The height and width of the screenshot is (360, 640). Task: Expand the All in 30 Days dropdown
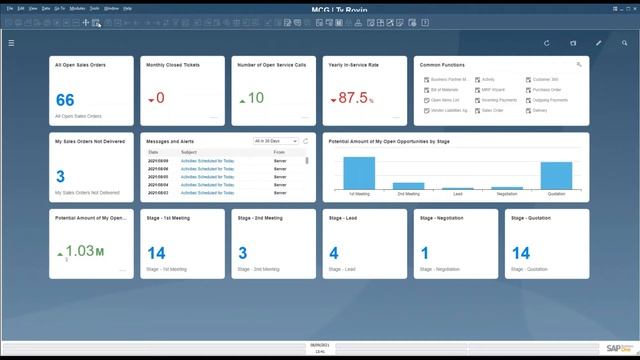(x=276, y=141)
